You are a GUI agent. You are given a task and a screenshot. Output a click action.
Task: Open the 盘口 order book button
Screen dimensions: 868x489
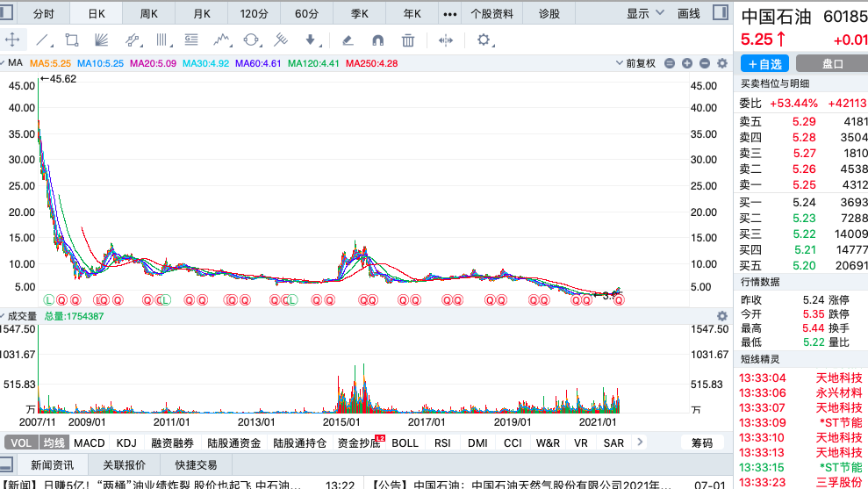point(832,64)
